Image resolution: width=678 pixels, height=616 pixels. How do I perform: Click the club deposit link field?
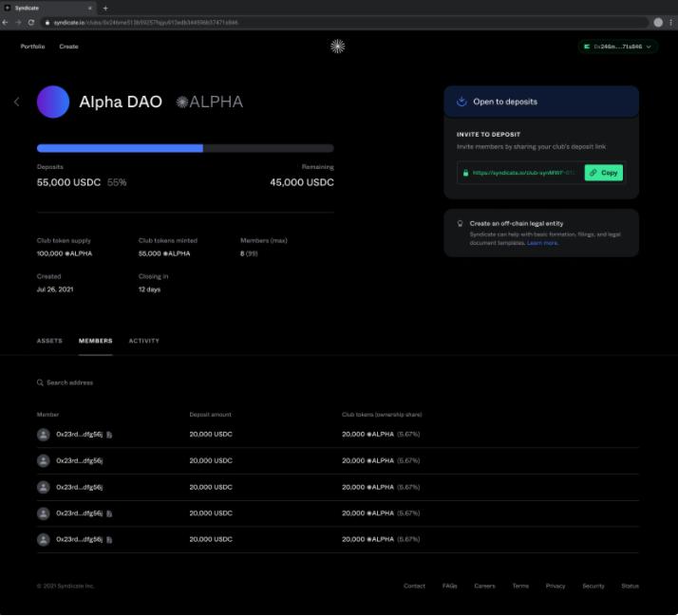pyautogui.click(x=520, y=173)
